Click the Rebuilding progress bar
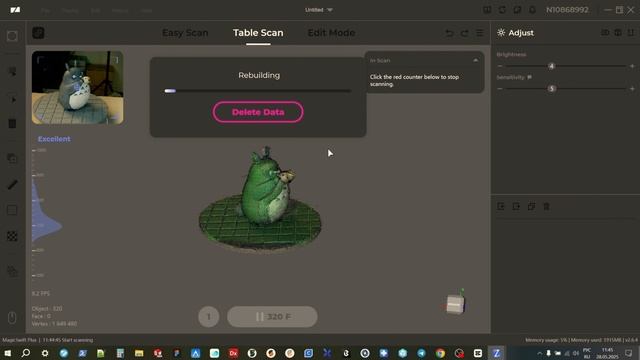The width and height of the screenshot is (640, 360). coord(258,91)
